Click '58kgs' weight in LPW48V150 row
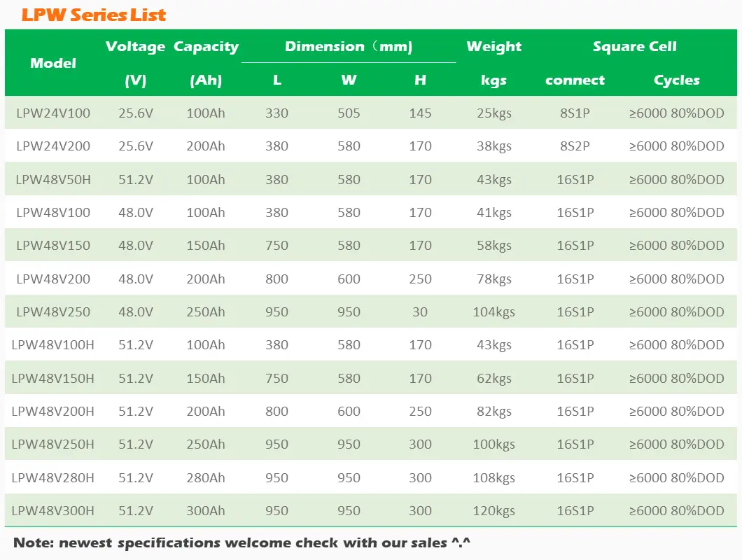The width and height of the screenshot is (742, 560). pos(493,246)
